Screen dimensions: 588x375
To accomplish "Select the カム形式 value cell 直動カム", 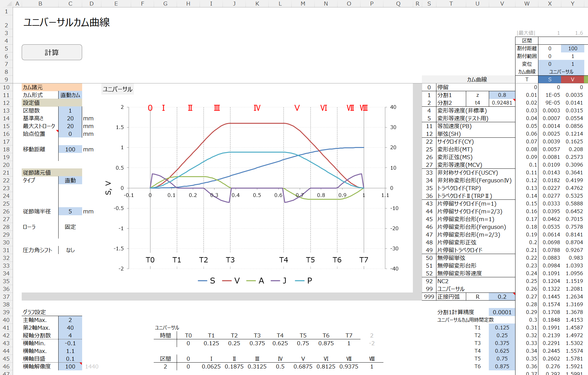I will coord(70,95).
